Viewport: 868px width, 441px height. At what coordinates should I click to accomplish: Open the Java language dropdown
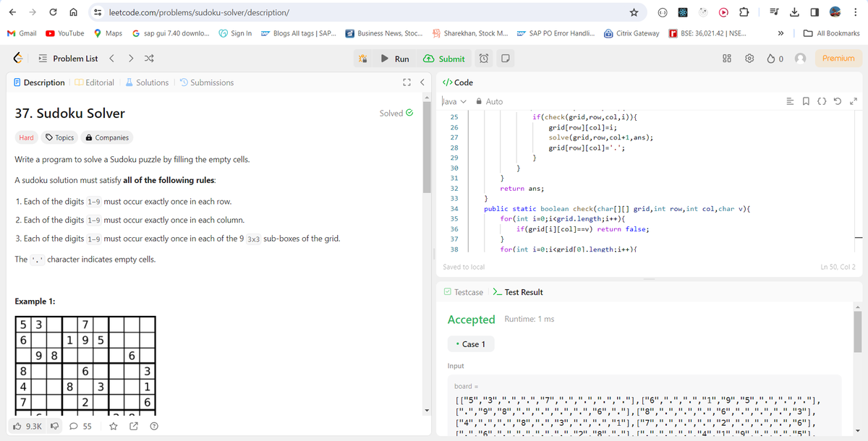[454, 101]
